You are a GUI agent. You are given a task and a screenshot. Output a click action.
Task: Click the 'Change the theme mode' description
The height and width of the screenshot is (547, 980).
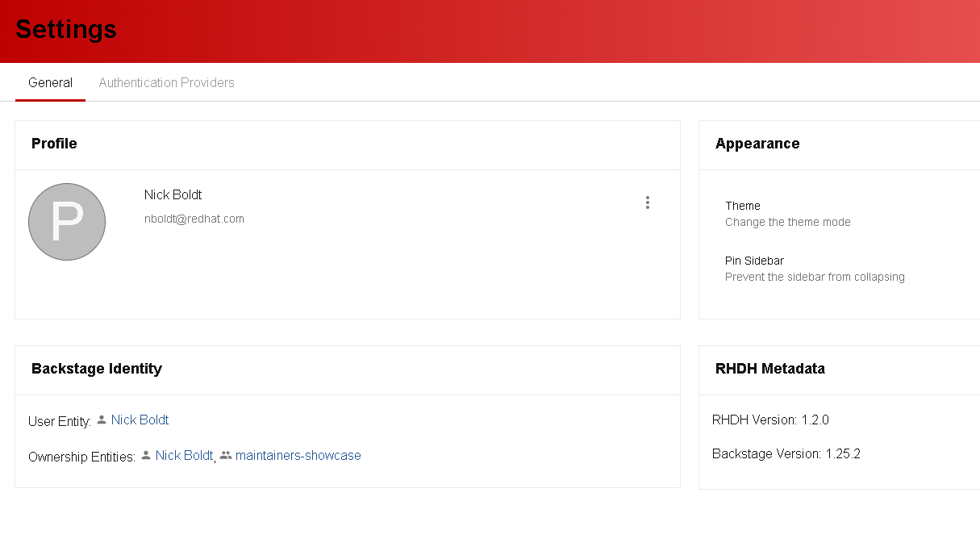click(x=788, y=222)
